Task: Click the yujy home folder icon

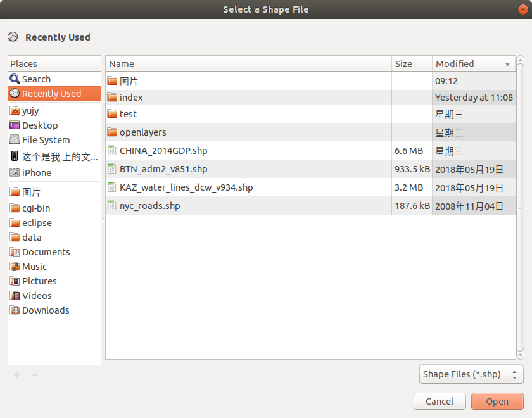Action: pyautogui.click(x=15, y=111)
